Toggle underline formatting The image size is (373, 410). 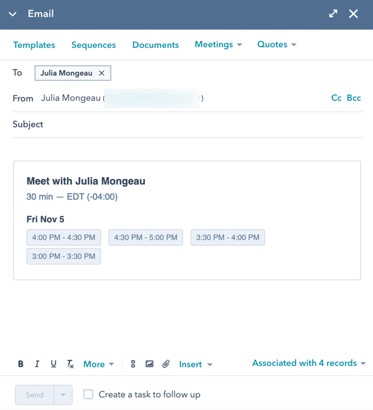(53, 364)
